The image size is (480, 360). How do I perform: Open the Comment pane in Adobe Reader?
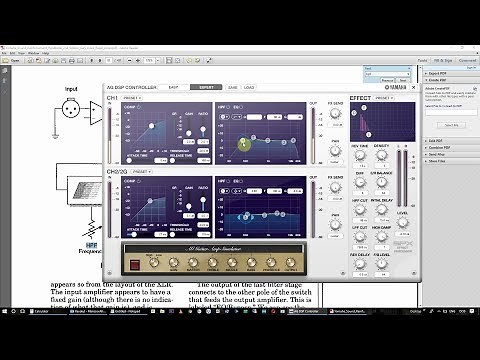[x=468, y=60]
